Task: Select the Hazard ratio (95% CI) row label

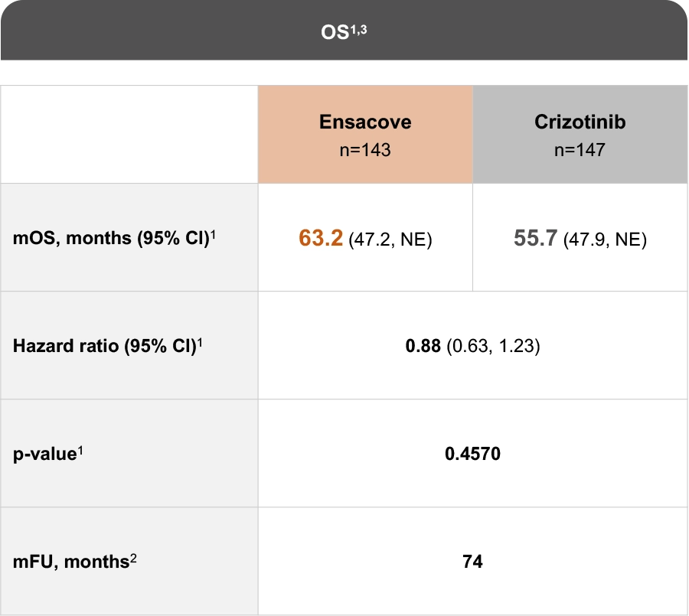Action: [105, 346]
